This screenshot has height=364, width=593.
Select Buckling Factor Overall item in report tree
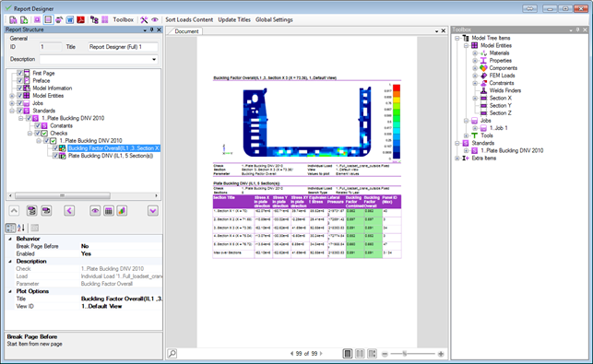(113, 148)
